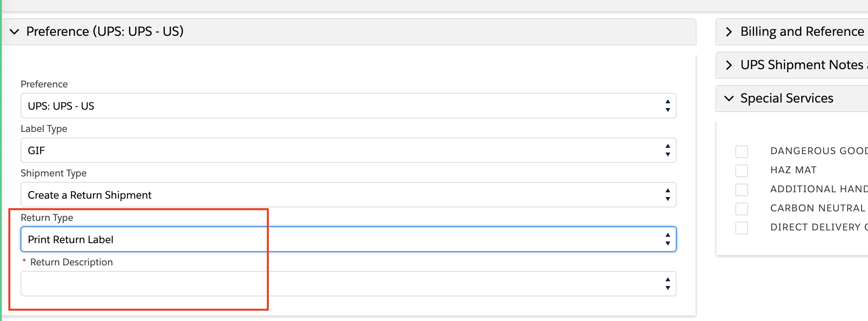Image resolution: width=868 pixels, height=321 pixels.
Task: Click the Billing and Reference section header
Action: (x=802, y=32)
